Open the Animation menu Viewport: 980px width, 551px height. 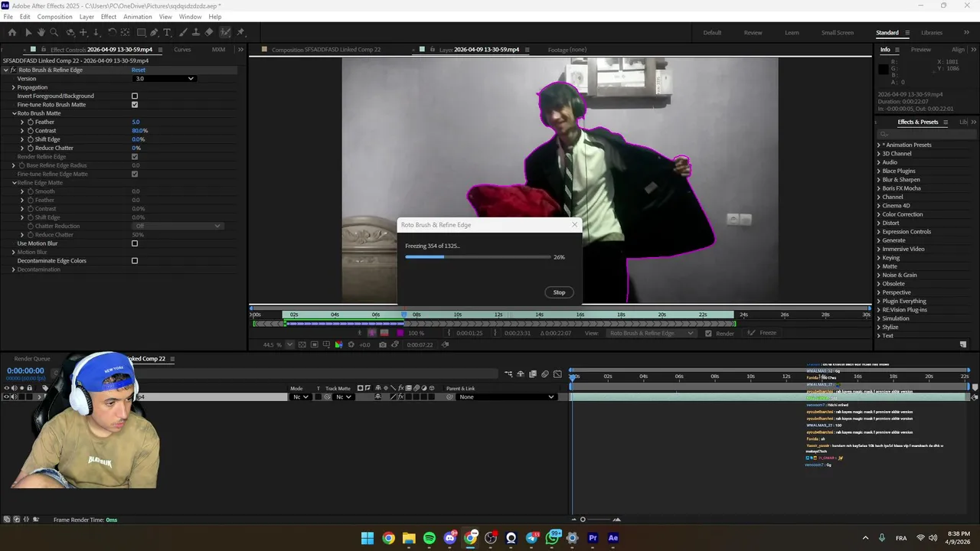tap(138, 17)
